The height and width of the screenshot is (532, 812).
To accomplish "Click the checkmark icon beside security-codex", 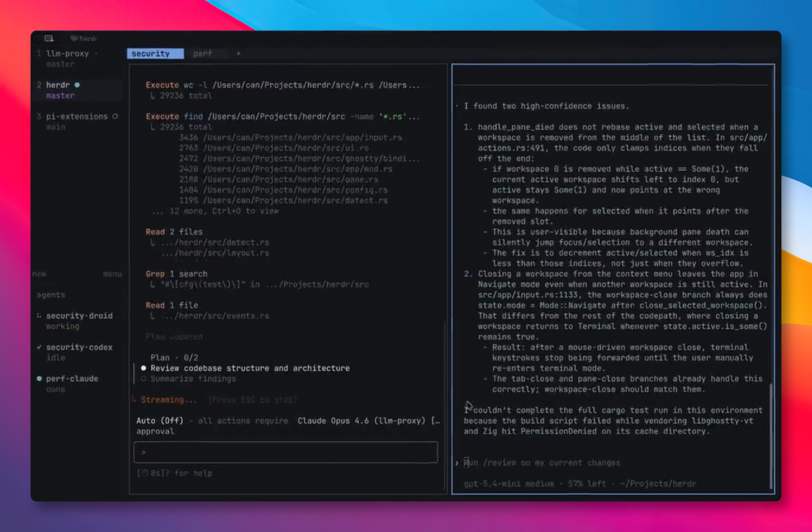I will click(x=39, y=347).
